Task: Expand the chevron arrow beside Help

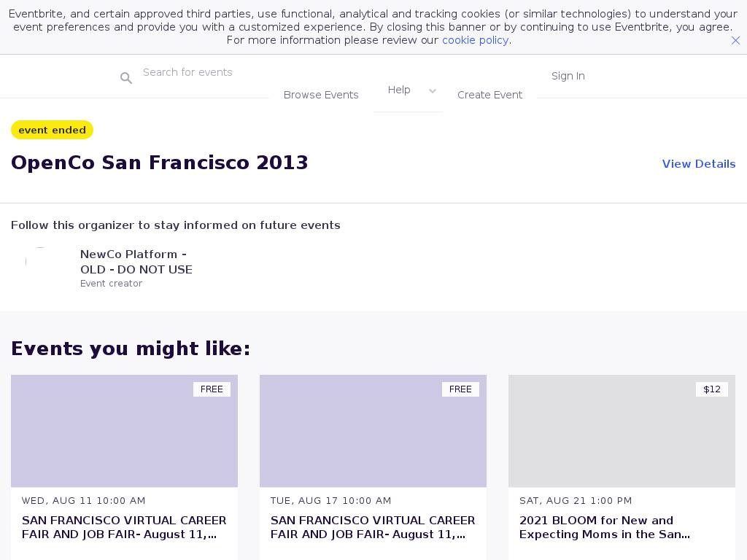Action: click(x=433, y=91)
